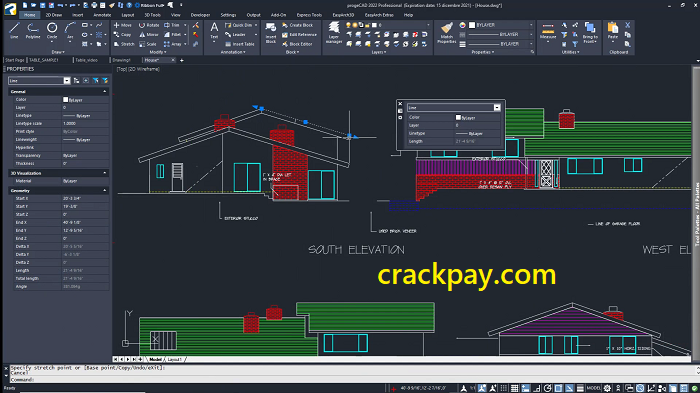Toggle ortho mode in status bar
Image resolution: width=700 pixels, height=393 pixels.
pos(537,388)
